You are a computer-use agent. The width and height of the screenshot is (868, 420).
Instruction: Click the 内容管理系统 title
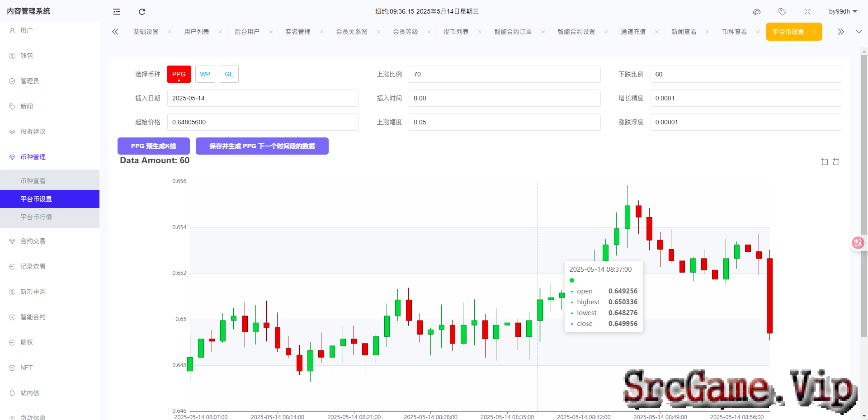28,11
